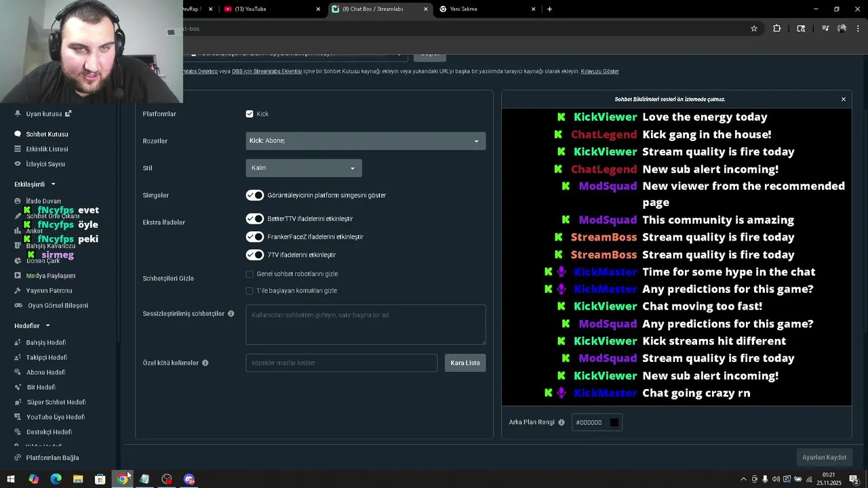Uncheck the Kick platform checkbox
Screen dimensions: 868x488
(250, 114)
